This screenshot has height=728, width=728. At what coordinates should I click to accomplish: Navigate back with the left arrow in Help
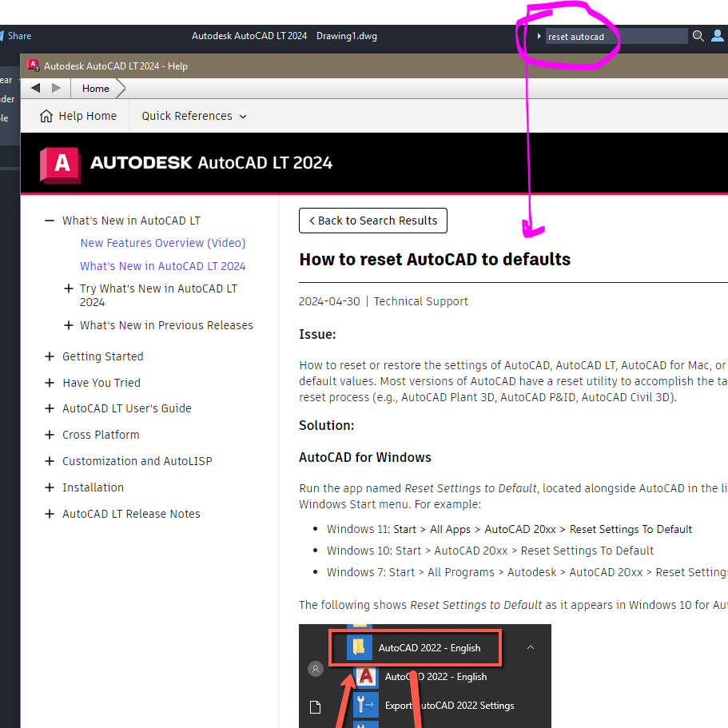[35, 88]
